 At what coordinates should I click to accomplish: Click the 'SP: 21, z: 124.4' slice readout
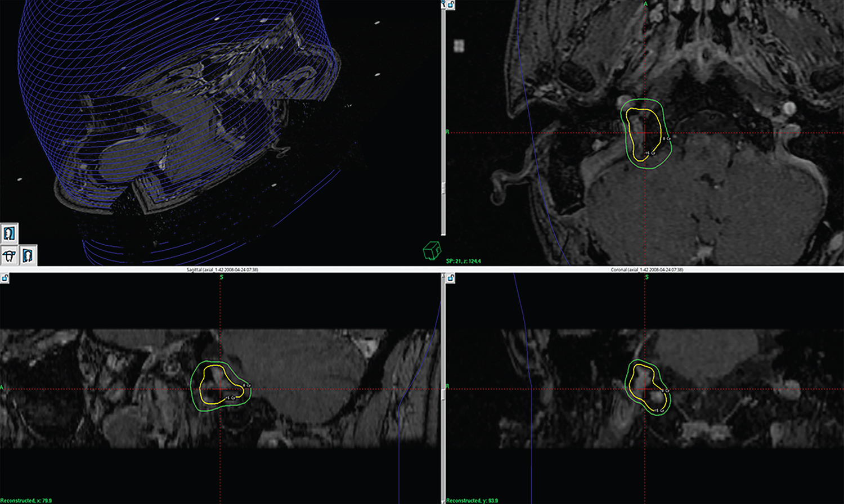(463, 262)
